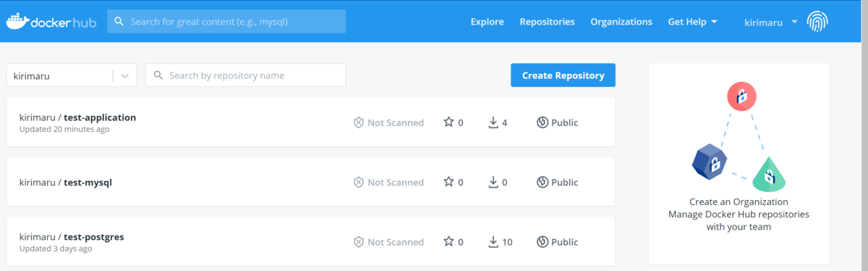Open the kirimaru user account menu

770,22
